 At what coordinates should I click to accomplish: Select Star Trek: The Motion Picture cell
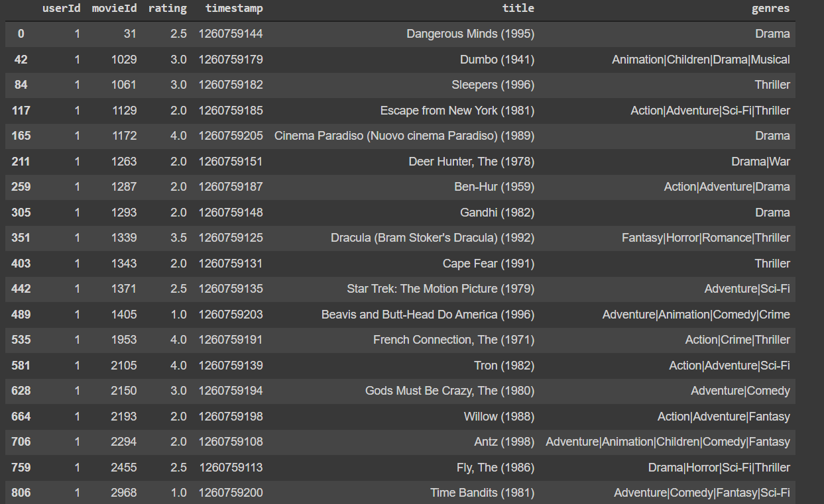click(441, 289)
